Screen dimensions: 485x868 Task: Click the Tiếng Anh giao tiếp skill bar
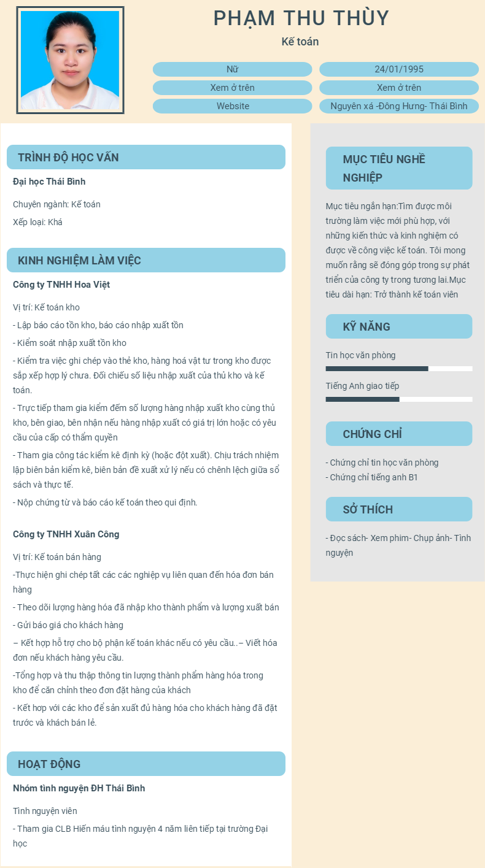click(399, 399)
